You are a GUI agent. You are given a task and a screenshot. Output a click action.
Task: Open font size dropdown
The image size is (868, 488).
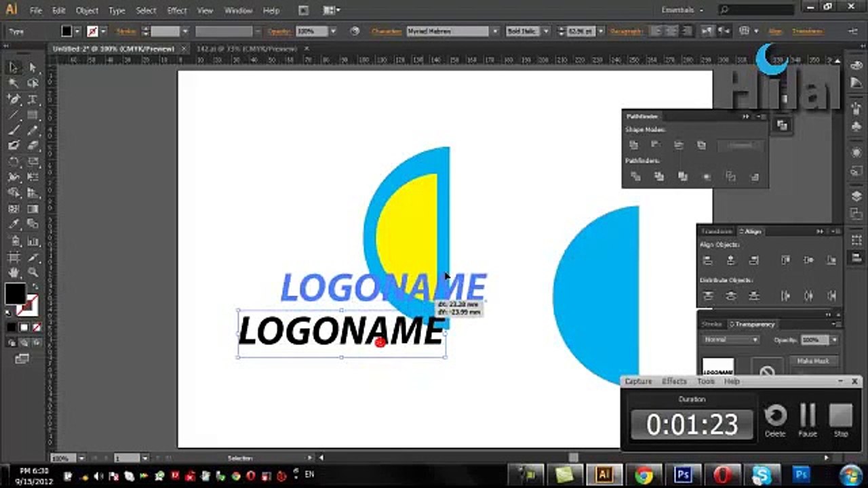(x=601, y=31)
